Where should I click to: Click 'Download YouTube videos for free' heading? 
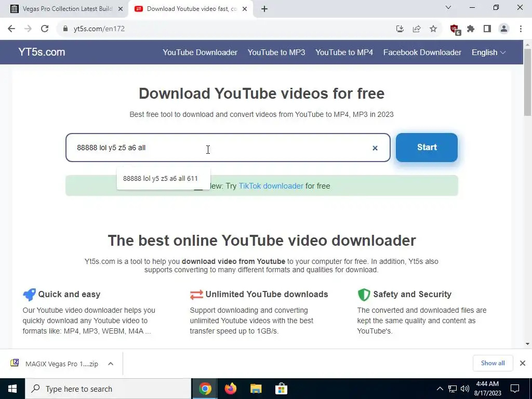(262, 94)
